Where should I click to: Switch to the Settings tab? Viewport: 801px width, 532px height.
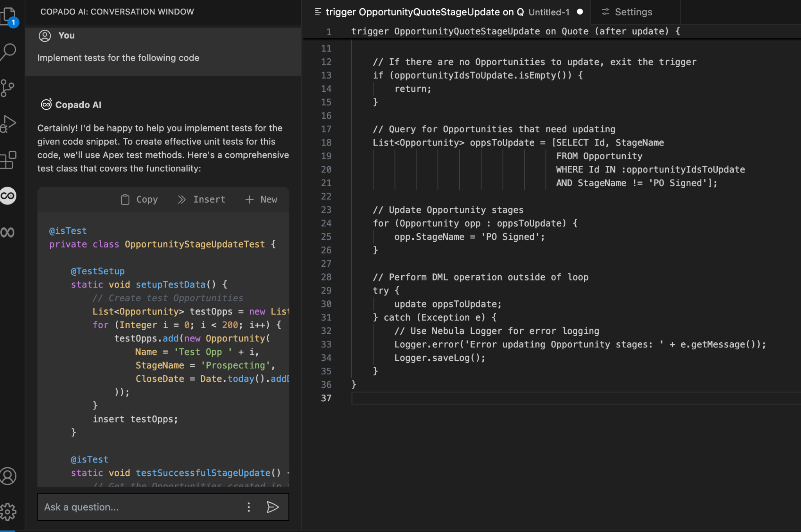pyautogui.click(x=634, y=12)
